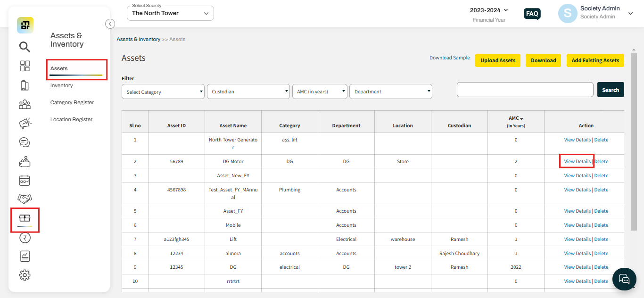Open the dashboard grid icon

[25, 66]
